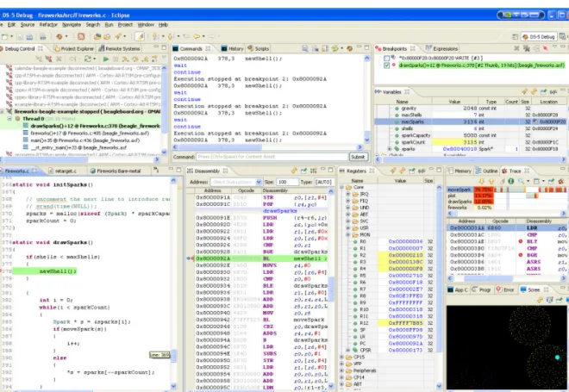Click the Open DS-5 Debug perspective icon
The width and height of the screenshot is (569, 392).
[515, 37]
